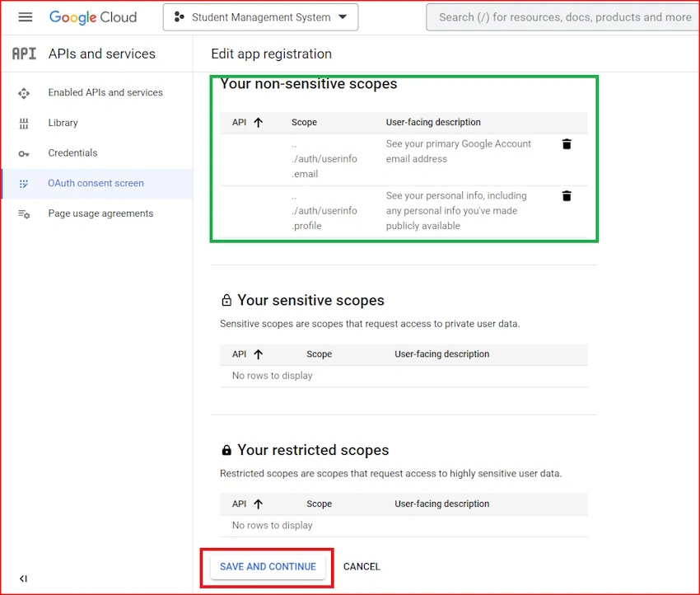
Task: Click SAVE AND CONTINUE button
Action: click(x=268, y=566)
